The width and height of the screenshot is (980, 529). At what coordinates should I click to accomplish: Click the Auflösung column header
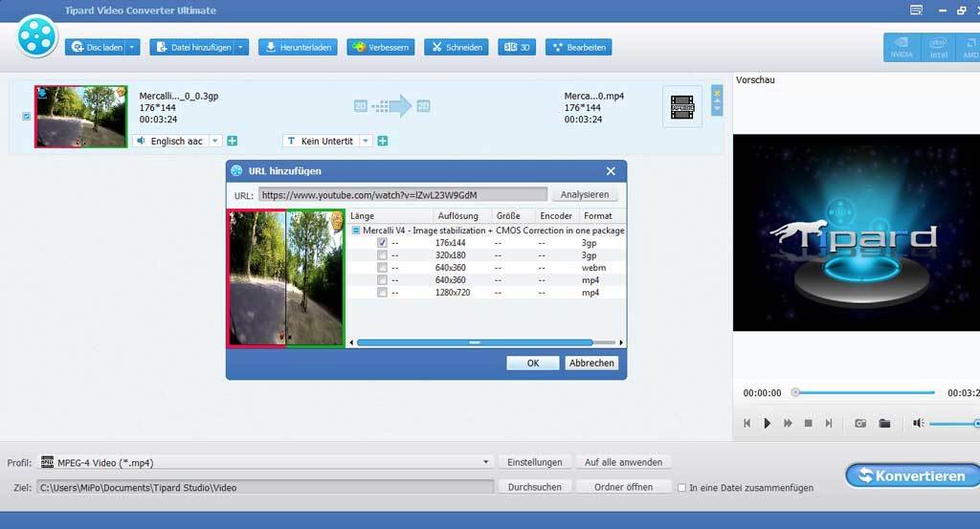point(462,216)
